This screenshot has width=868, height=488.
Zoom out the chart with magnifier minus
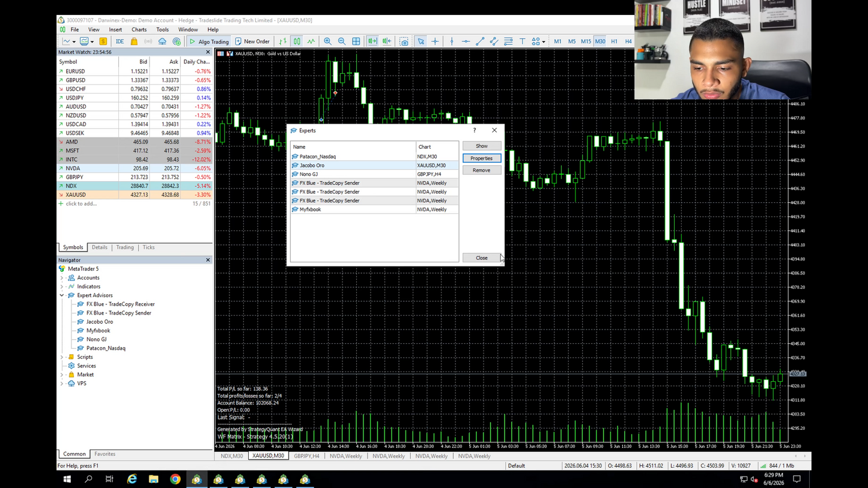pyautogui.click(x=342, y=41)
